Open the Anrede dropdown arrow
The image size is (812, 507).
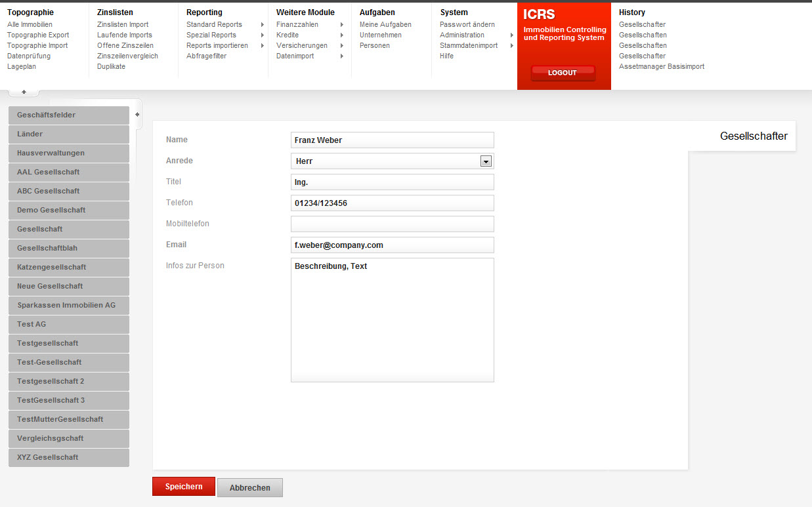click(486, 161)
